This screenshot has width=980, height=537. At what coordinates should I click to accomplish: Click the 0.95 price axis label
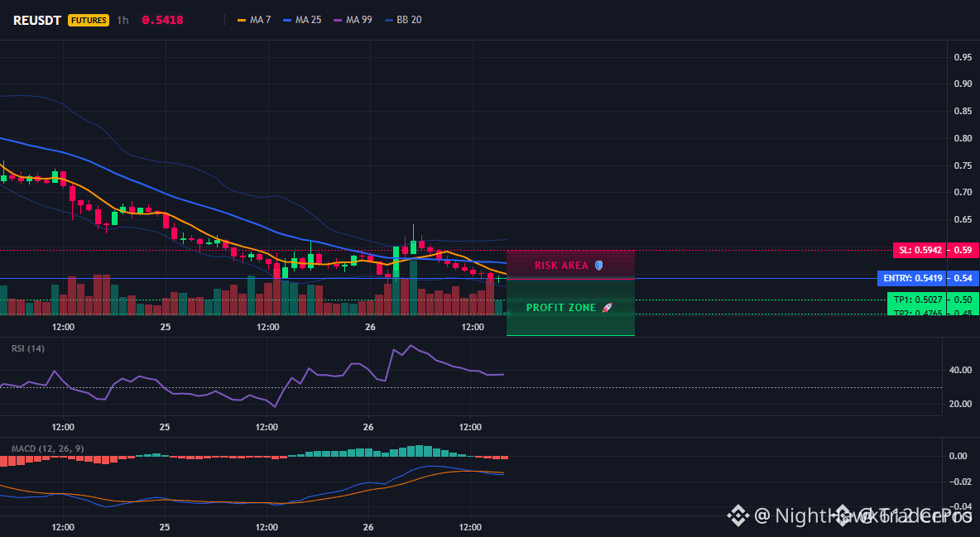963,57
